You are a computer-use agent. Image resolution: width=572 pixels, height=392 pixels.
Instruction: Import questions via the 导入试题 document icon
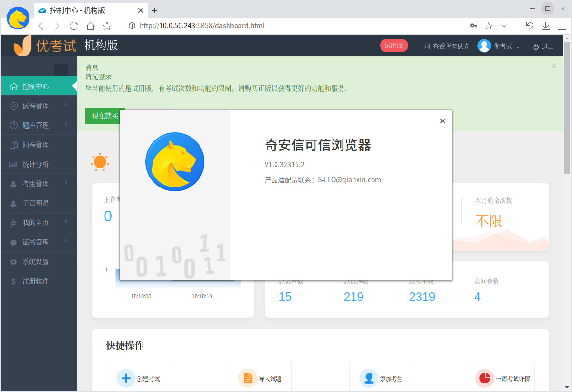tap(248, 378)
